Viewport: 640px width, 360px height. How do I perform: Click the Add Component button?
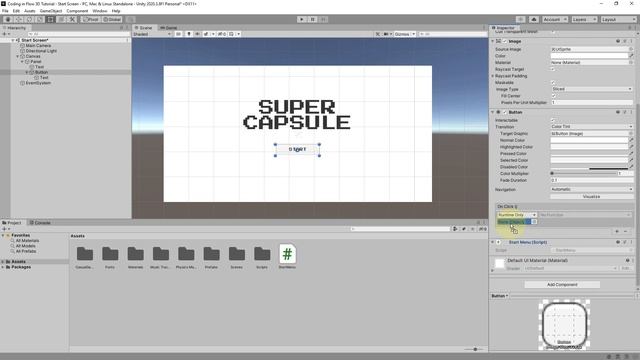(x=562, y=284)
